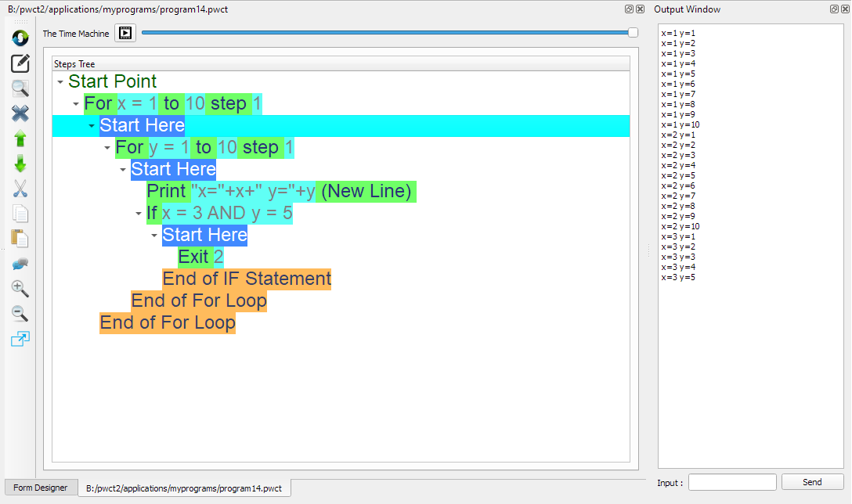Delete a step using the X icon
The height and width of the screenshot is (504, 852).
coord(20,113)
